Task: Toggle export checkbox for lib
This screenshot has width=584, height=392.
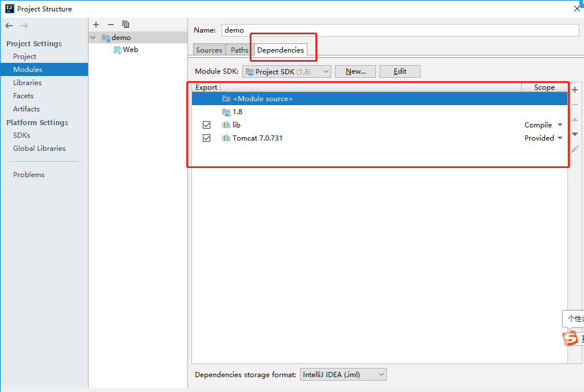Action: 207,125
